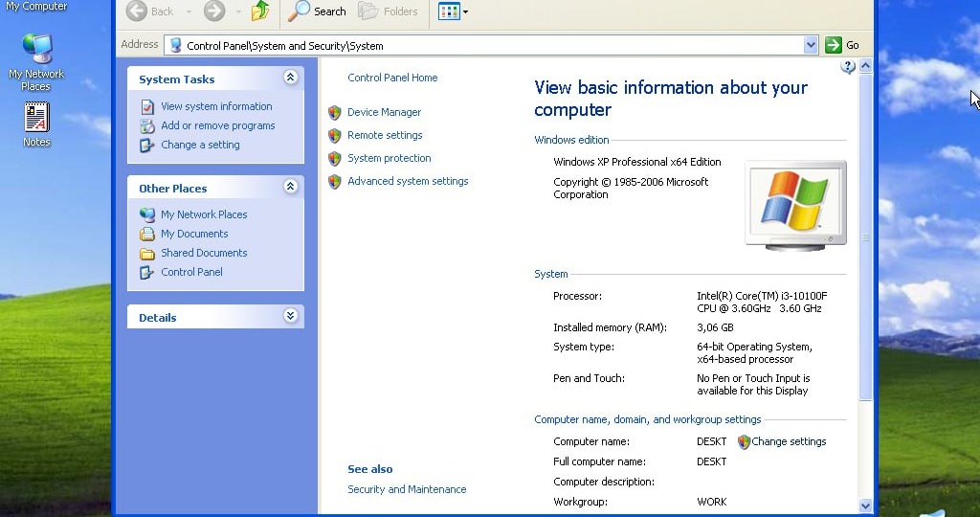Image resolution: width=980 pixels, height=517 pixels.
Task: Click the Add or remove programs icon
Action: 146,126
